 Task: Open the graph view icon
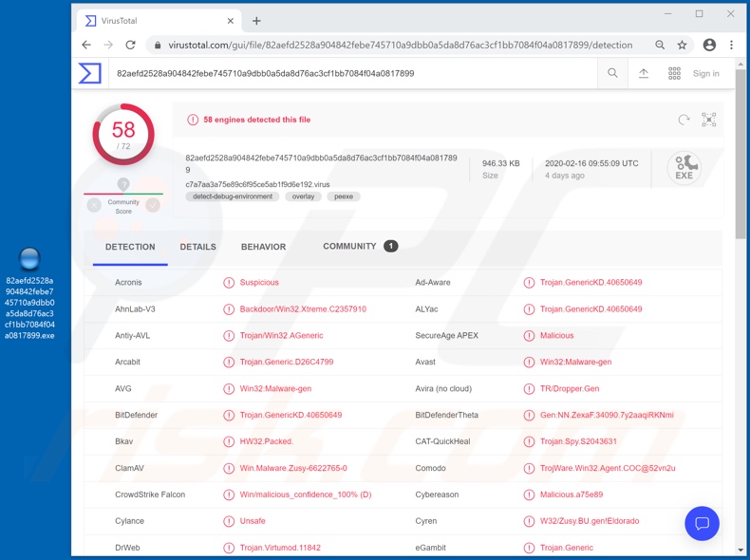tap(708, 120)
